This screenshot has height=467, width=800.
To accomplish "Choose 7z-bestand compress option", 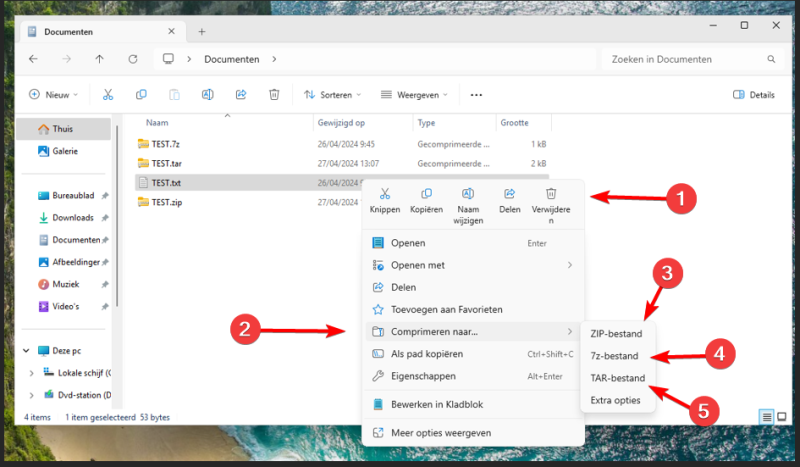I will point(614,356).
